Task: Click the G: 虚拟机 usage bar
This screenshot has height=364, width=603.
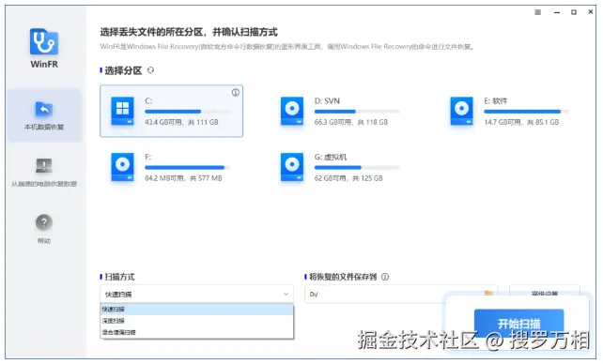Action: click(357, 167)
